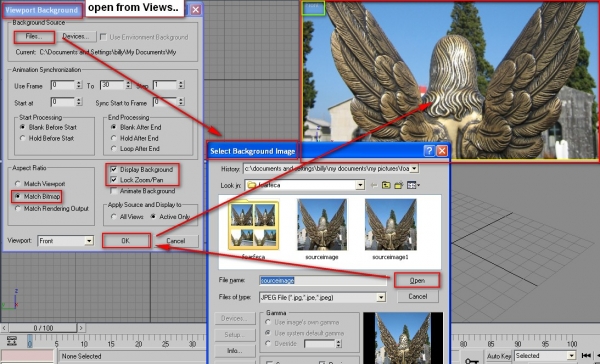Toggle the Display Background checkbox
The width and height of the screenshot is (600, 364).
click(x=113, y=169)
